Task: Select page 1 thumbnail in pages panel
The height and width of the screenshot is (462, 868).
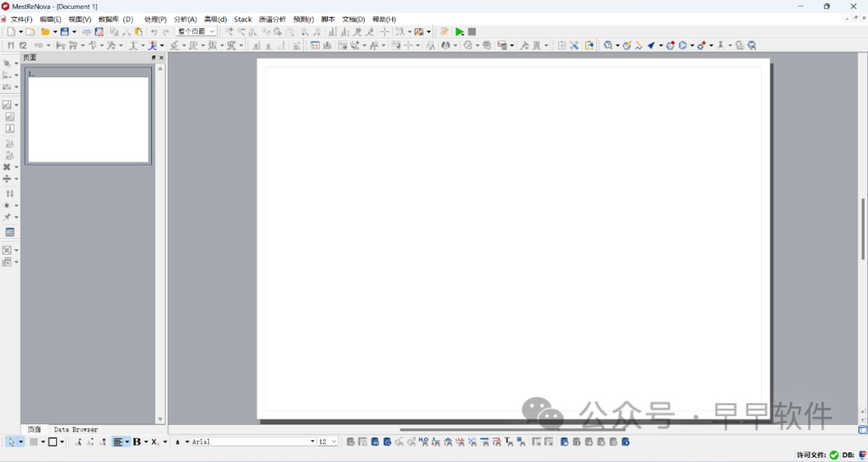Action: [88, 117]
